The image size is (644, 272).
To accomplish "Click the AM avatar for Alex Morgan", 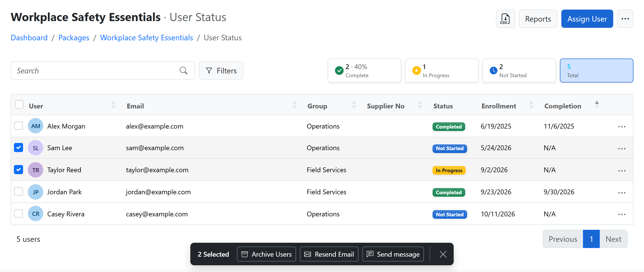I will (36, 126).
